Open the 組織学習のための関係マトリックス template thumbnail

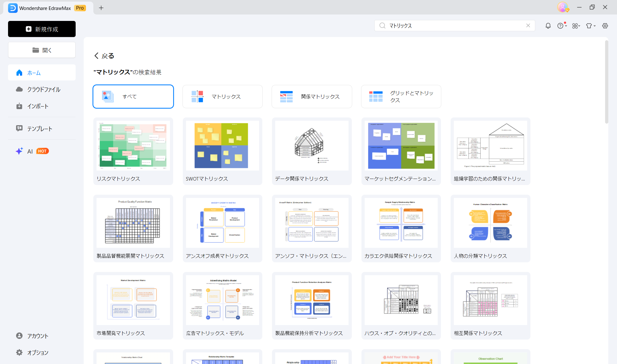click(x=490, y=146)
